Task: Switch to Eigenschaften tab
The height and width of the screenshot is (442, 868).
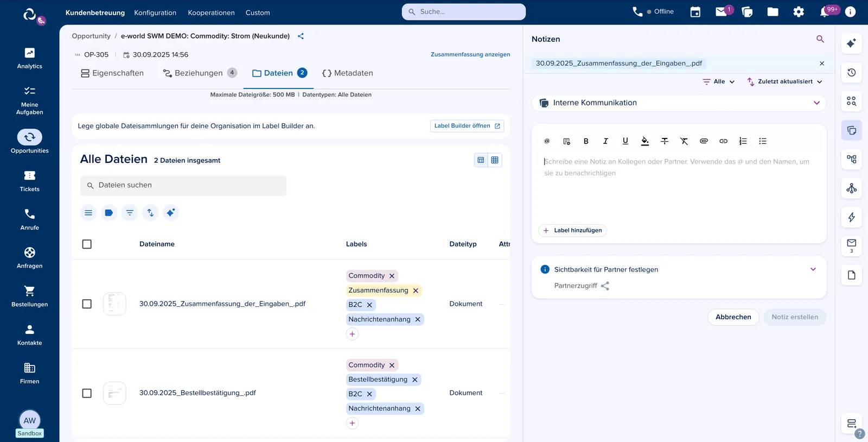Action: coord(112,73)
